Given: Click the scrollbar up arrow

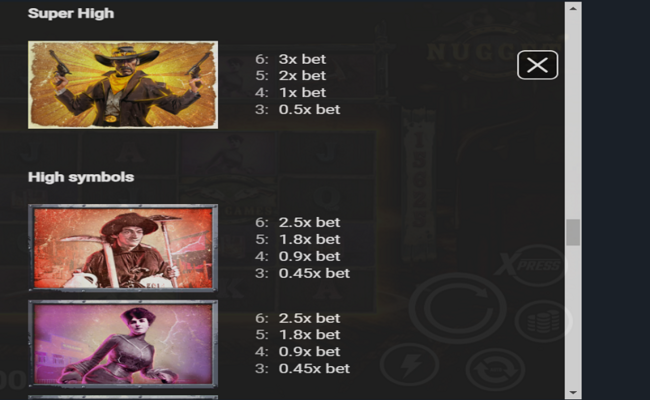Looking at the screenshot, I should point(573,8).
